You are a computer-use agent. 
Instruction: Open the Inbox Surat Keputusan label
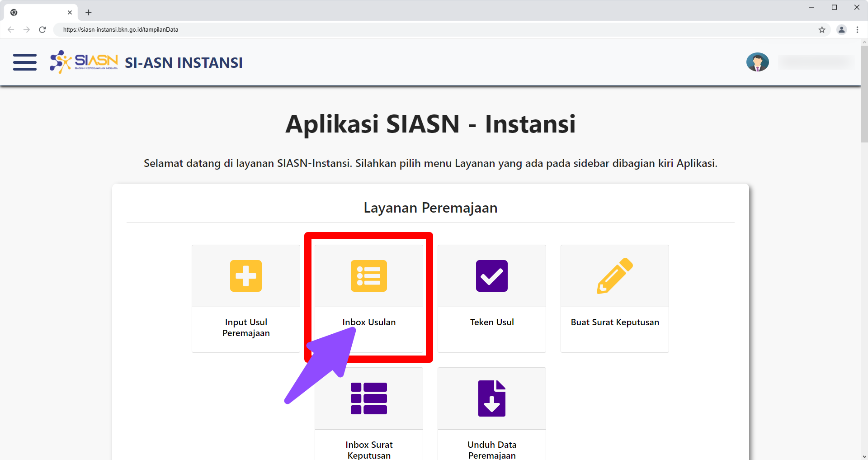coord(369,450)
